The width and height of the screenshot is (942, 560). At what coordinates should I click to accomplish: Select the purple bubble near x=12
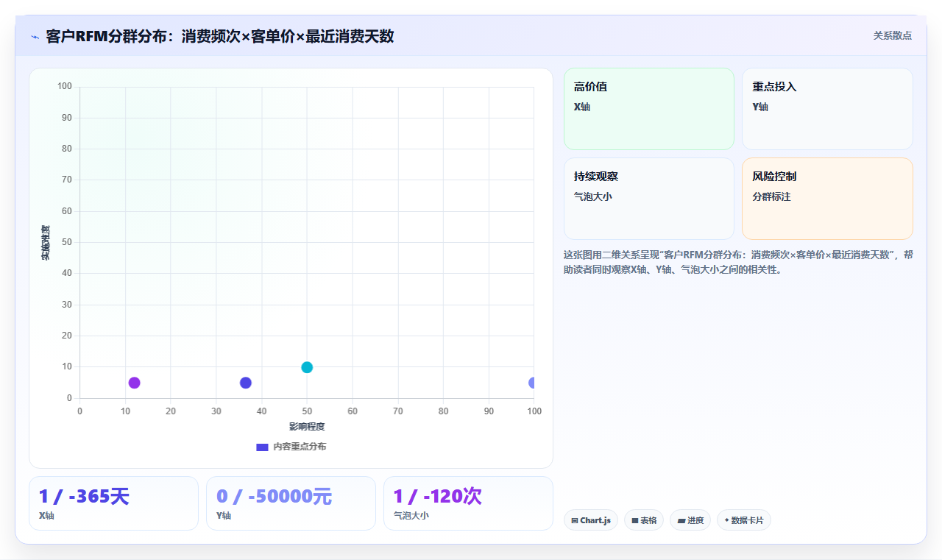coord(134,383)
